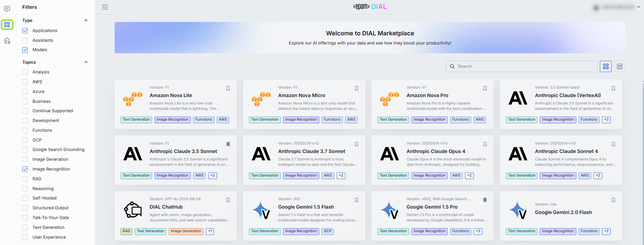
Task: Open the Google Gemini 2.0 Flash title
Action: [x=563, y=212]
